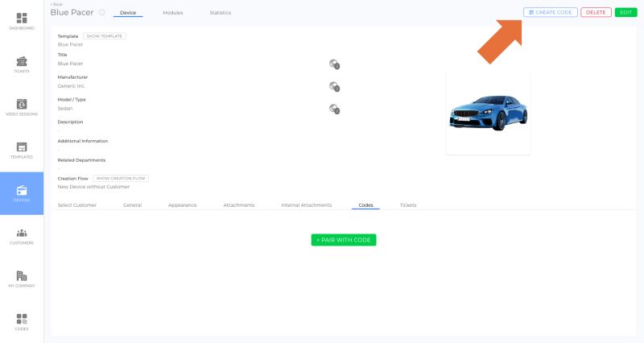
Task: Click the translation globe icon beside Title
Action: tap(334, 64)
